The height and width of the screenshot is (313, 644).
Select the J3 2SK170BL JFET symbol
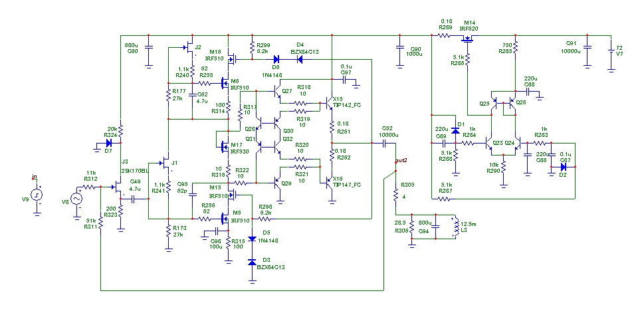click(x=118, y=187)
